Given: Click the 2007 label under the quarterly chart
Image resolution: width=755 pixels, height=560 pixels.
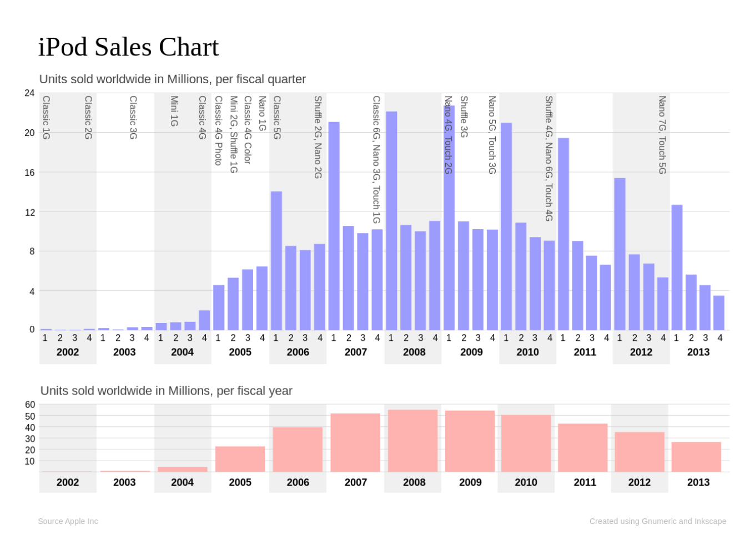Looking at the screenshot, I should (x=355, y=352).
